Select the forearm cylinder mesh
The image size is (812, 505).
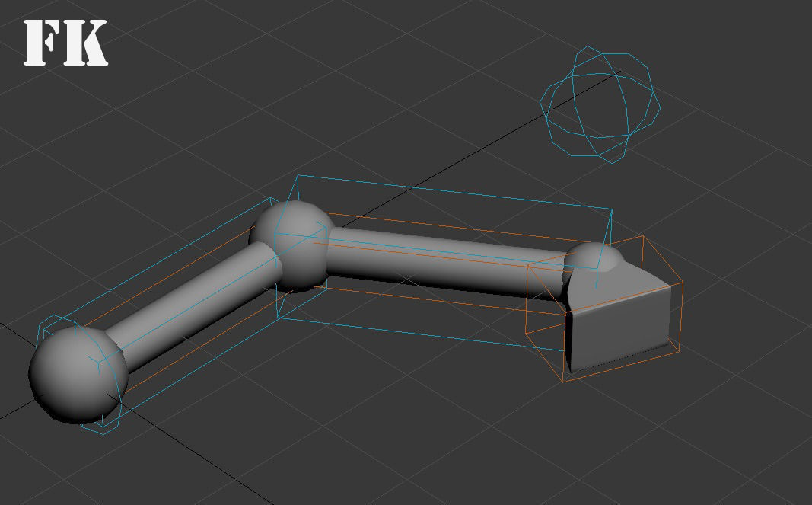pos(448,262)
